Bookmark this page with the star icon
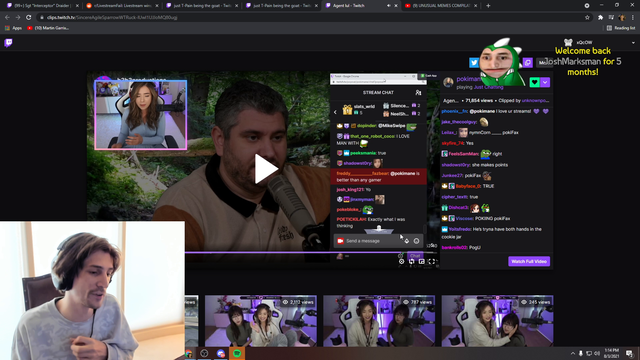The height and width of the screenshot is (360, 640). click(x=587, y=18)
